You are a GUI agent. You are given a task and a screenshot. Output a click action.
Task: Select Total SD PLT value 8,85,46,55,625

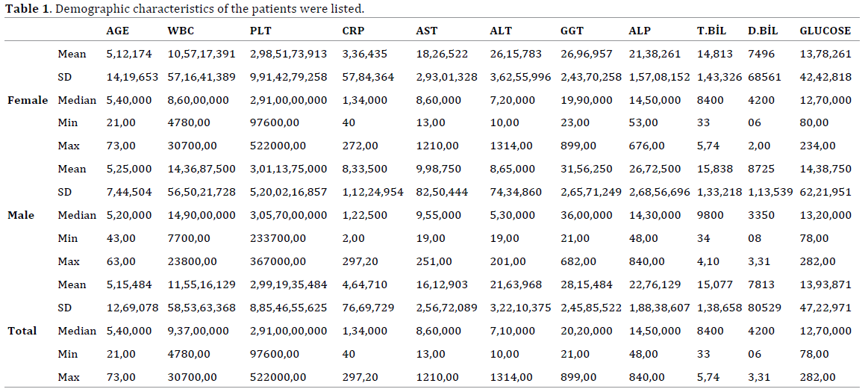289,308
